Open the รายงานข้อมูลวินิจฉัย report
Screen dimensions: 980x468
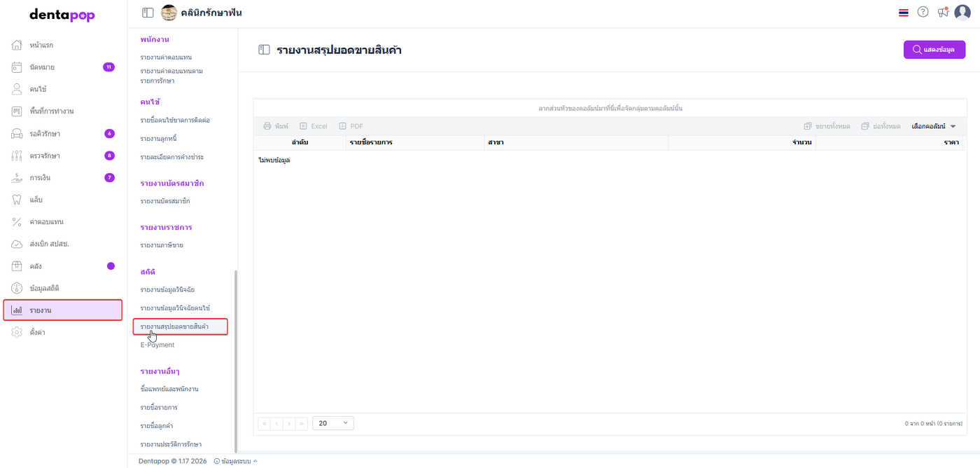click(167, 289)
